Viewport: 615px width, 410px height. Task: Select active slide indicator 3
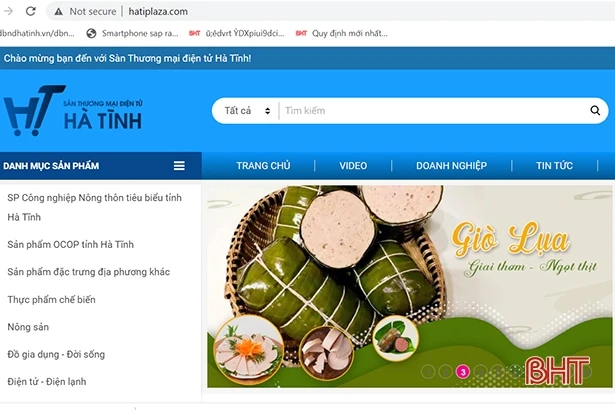tap(463, 372)
